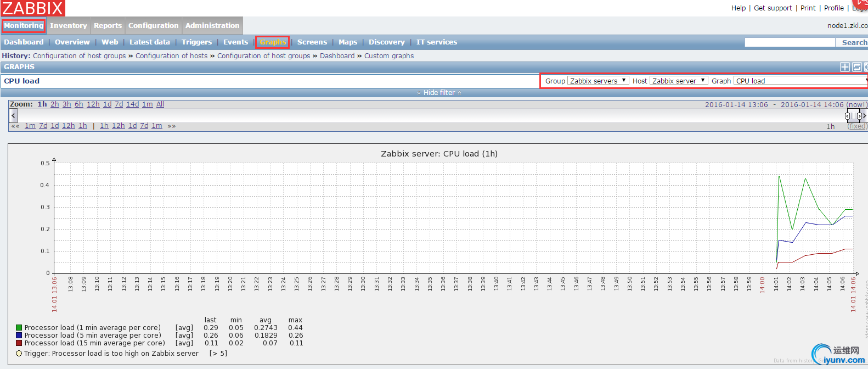Image resolution: width=868 pixels, height=369 pixels.
Task: Go to the Events submenu
Action: (235, 42)
